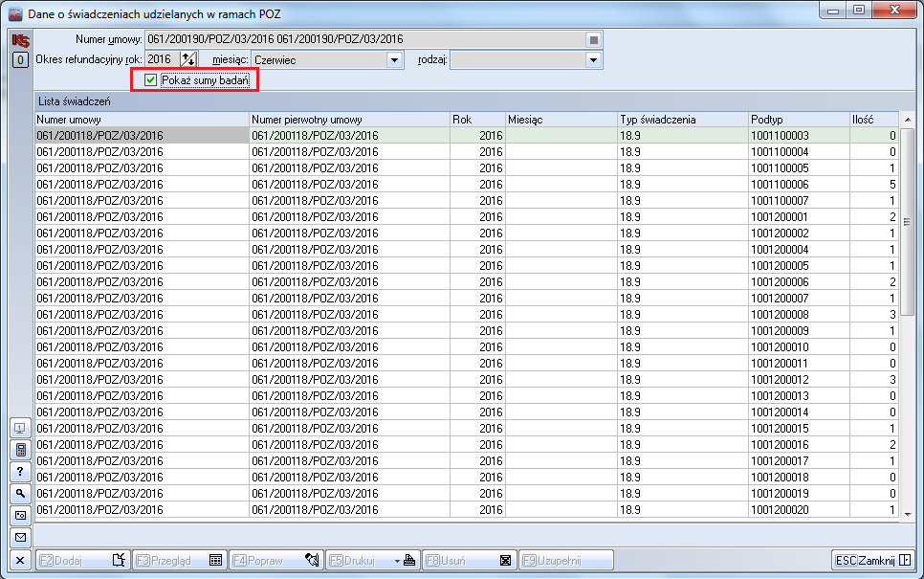Click the camera screenshot icon in the sidebar
Screen dimensions: 924x579
20,515
